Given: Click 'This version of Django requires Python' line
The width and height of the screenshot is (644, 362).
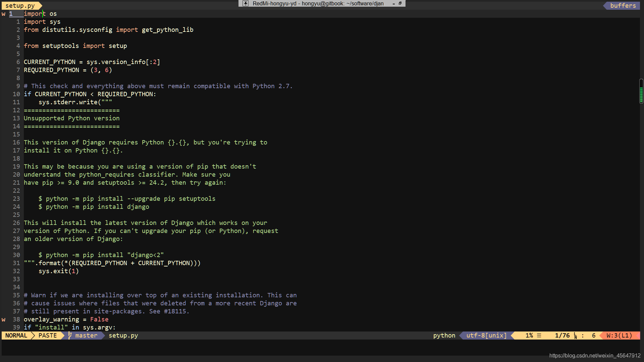Looking at the screenshot, I should click(145, 142).
